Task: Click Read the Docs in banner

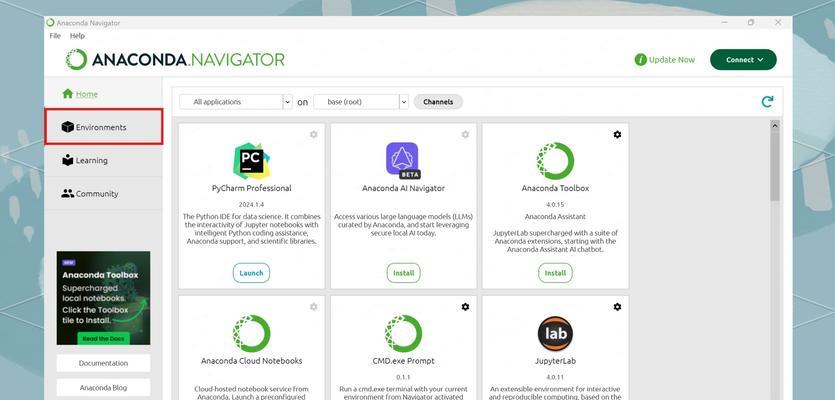Action: click(103, 339)
